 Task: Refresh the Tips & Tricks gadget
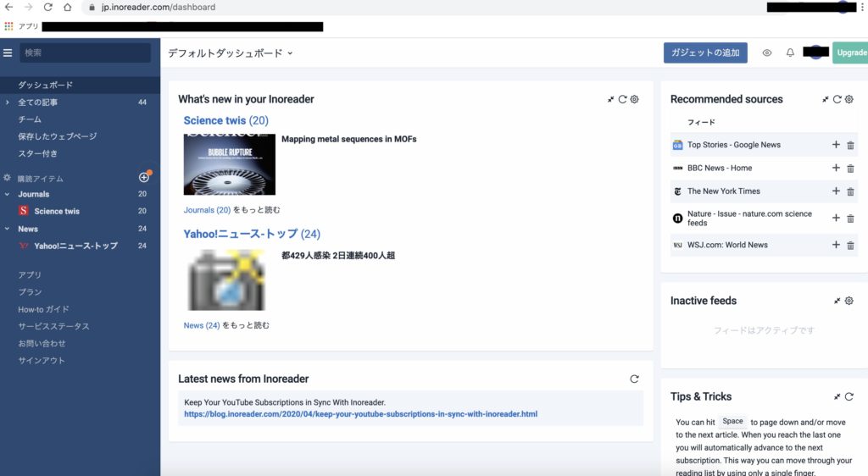[849, 396]
